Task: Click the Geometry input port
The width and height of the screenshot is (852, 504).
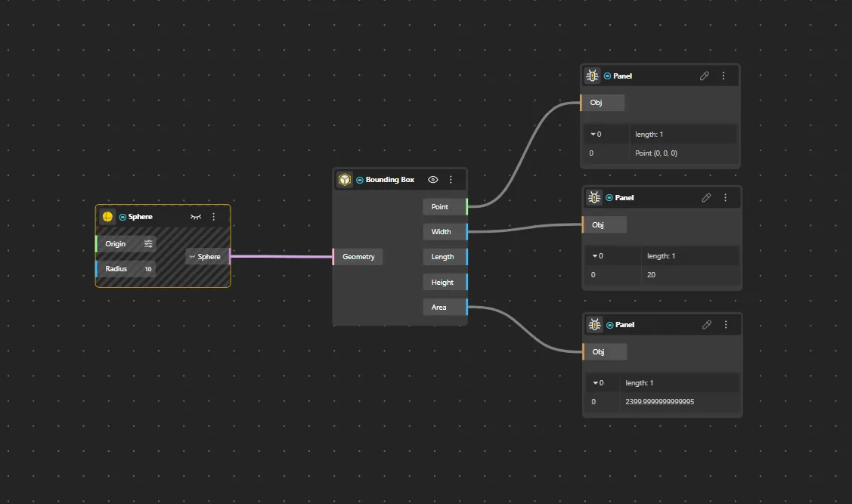Action: point(358,256)
